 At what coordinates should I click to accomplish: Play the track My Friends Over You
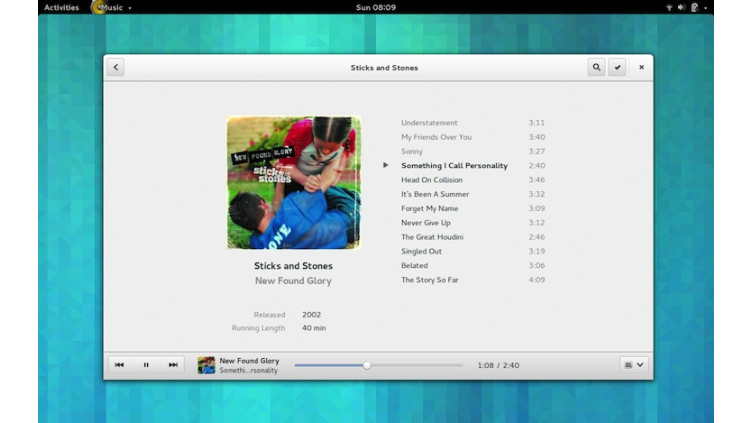(436, 137)
